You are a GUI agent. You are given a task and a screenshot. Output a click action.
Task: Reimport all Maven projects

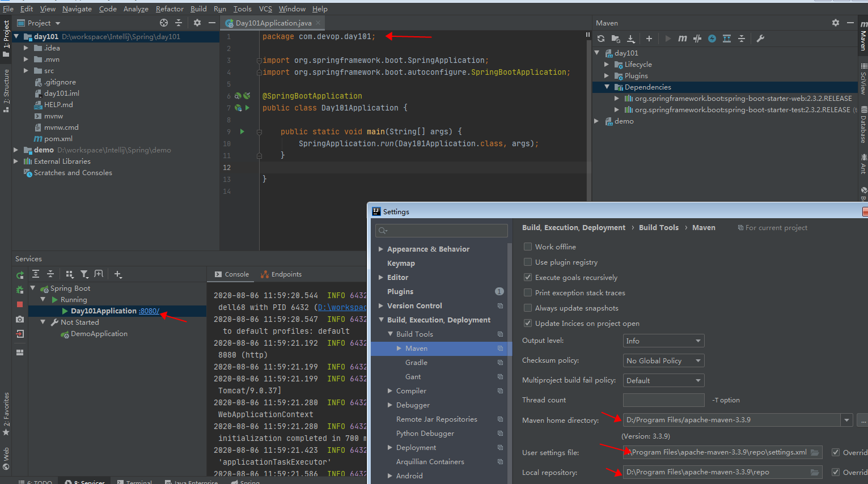pyautogui.click(x=601, y=39)
